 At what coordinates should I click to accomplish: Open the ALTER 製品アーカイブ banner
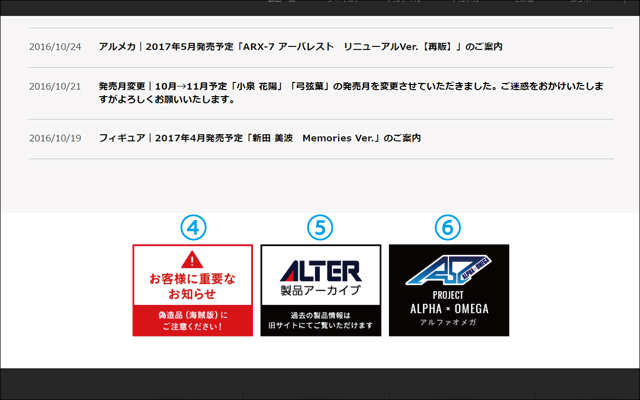pyautogui.click(x=321, y=290)
